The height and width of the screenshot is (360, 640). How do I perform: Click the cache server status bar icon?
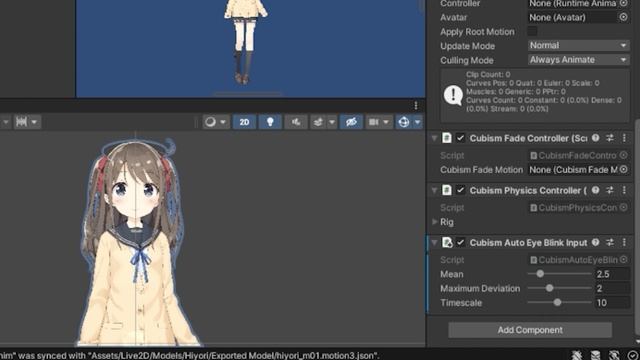click(x=596, y=355)
